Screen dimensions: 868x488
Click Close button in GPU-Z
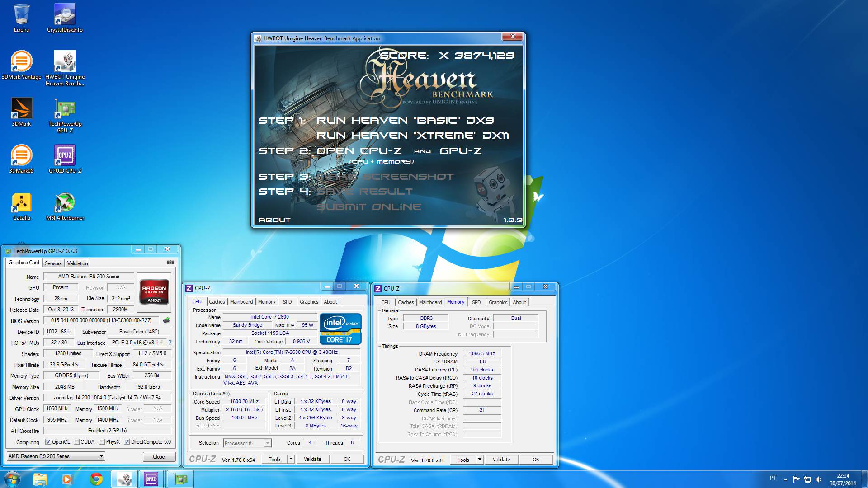[x=159, y=457]
